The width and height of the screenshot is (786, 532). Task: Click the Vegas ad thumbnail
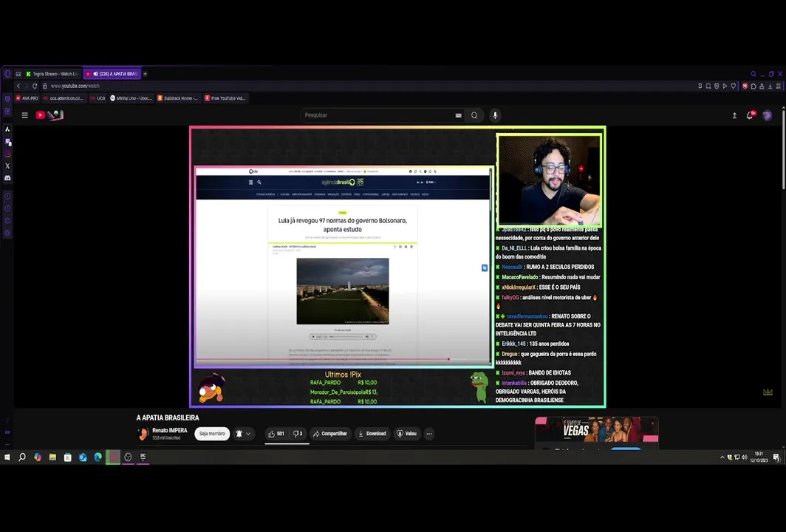(x=597, y=431)
